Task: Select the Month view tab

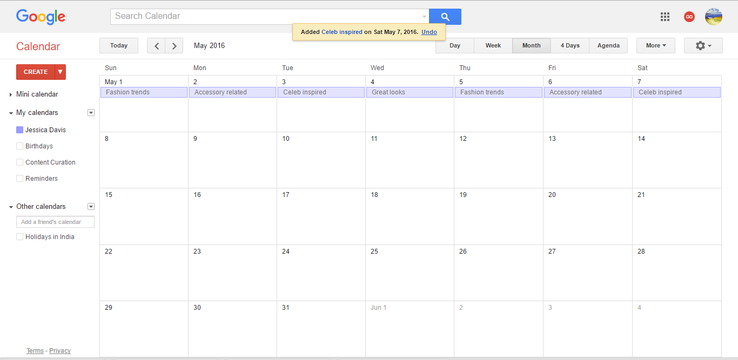Action: (x=531, y=46)
